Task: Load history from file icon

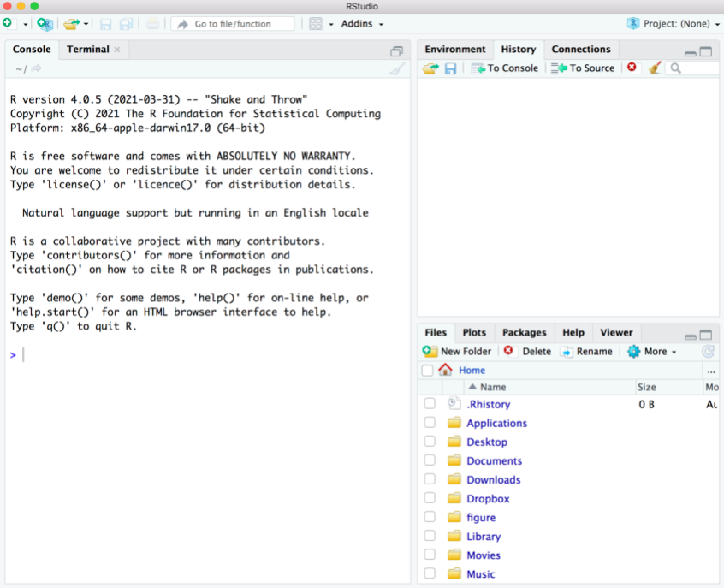Action: tap(430, 68)
